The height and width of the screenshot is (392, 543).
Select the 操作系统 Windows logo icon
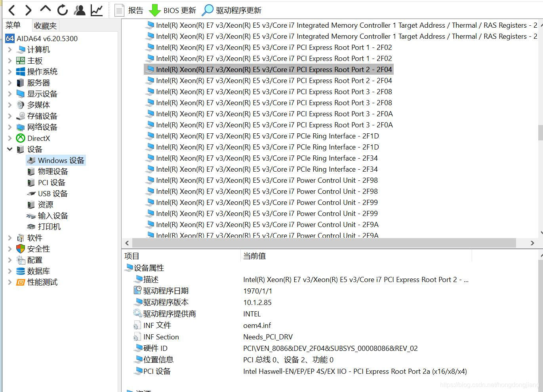[x=21, y=72]
